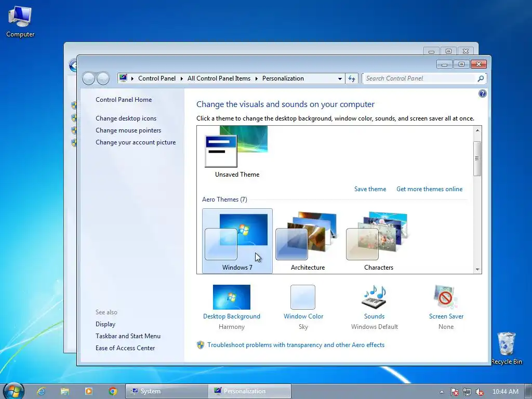
Task: Click the theme list scrollbar thumb
Action: (x=477, y=158)
